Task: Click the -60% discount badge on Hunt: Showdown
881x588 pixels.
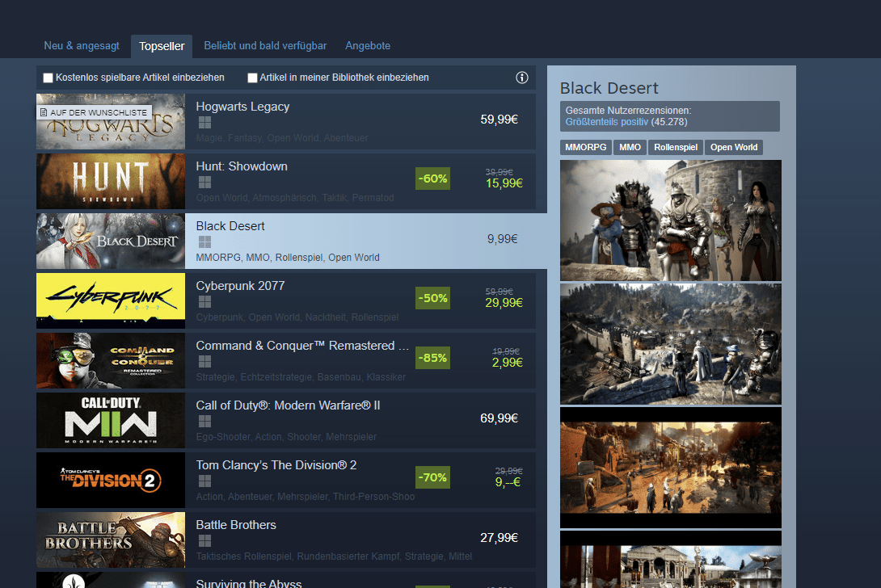Action: click(x=432, y=178)
